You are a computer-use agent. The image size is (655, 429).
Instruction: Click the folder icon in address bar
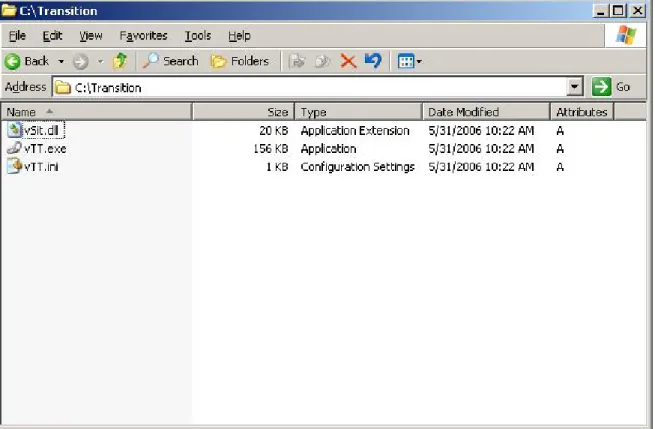[63, 87]
